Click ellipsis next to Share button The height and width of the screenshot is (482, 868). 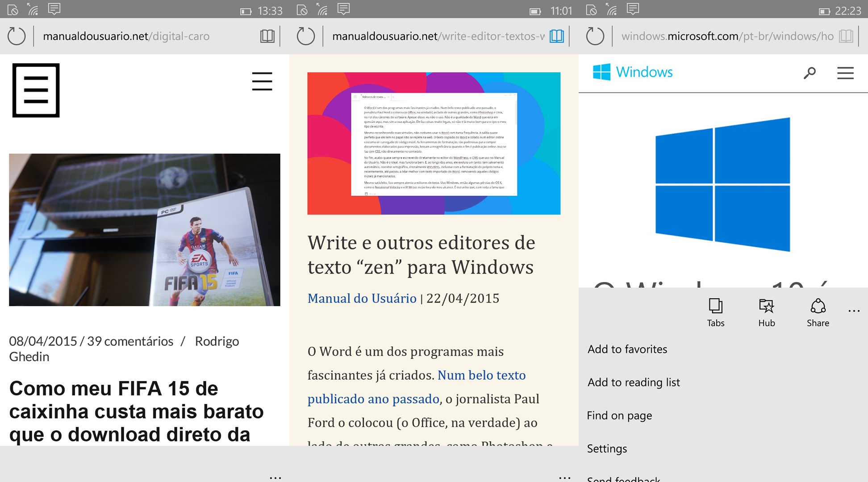tap(854, 311)
